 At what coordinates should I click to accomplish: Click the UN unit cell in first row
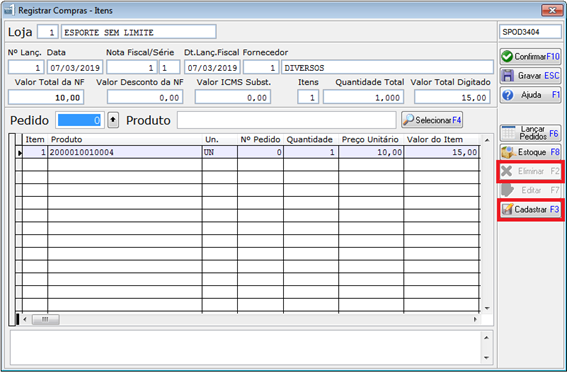pos(220,152)
